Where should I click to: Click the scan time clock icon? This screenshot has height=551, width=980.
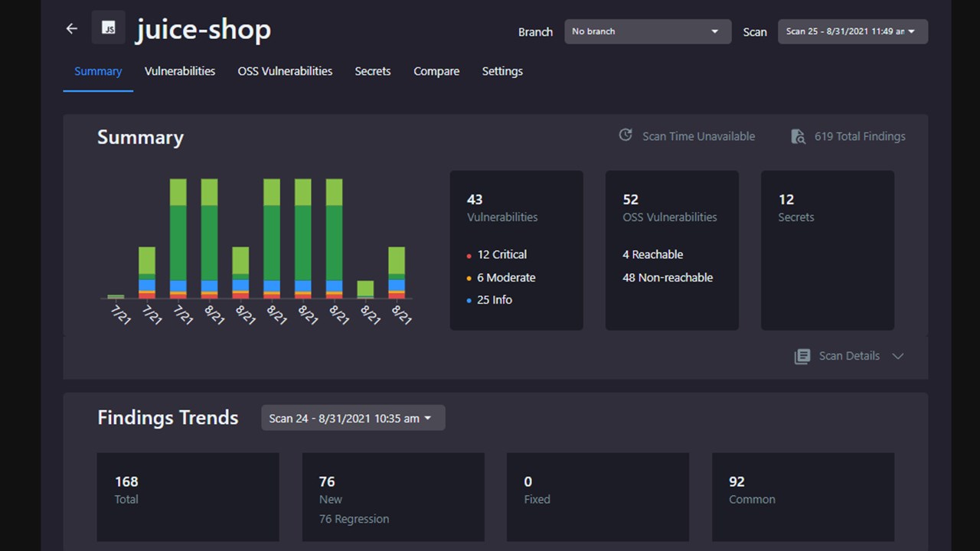pos(626,135)
